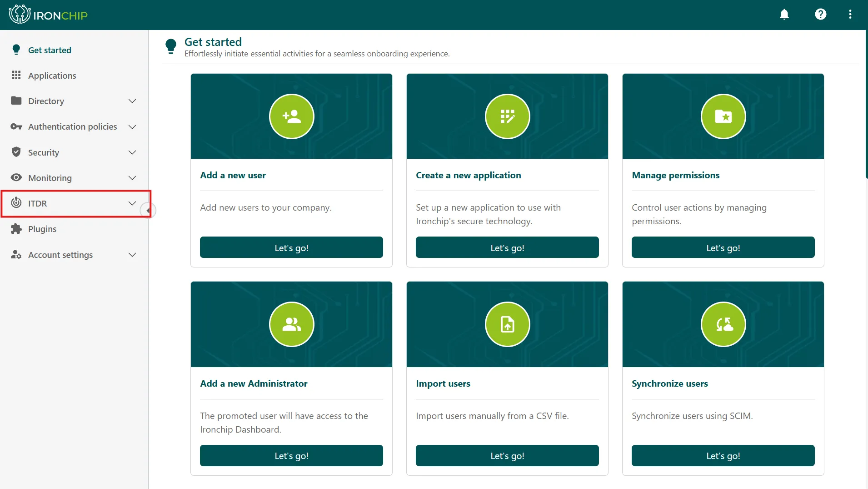Click the page vertical scrollbar
This screenshot has width=868, height=489.
pos(866,105)
